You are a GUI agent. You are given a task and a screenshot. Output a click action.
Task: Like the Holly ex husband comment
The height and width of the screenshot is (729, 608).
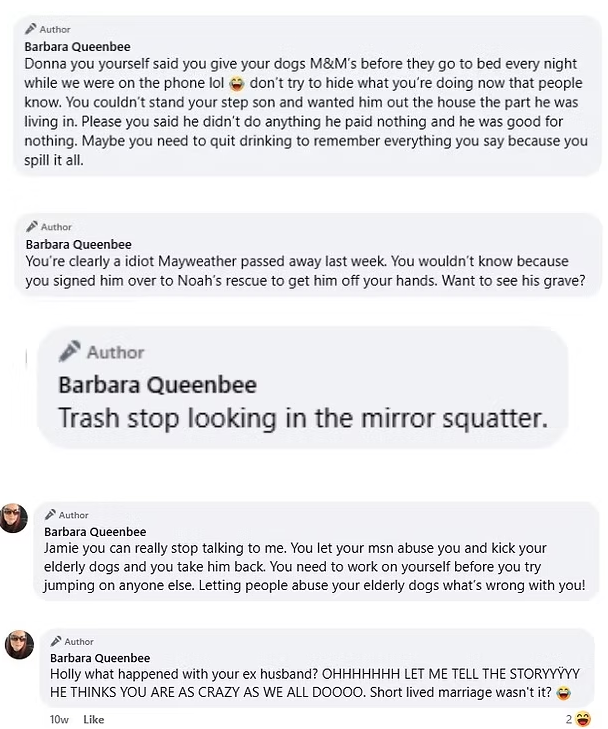(x=93, y=719)
